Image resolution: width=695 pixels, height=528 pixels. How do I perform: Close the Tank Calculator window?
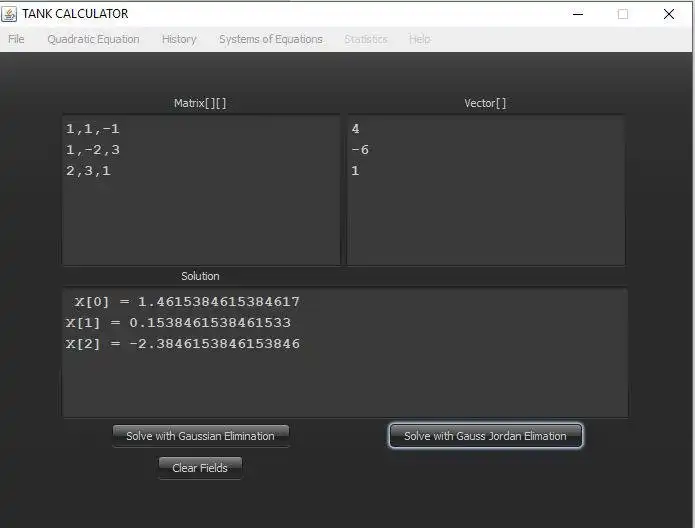(x=669, y=14)
